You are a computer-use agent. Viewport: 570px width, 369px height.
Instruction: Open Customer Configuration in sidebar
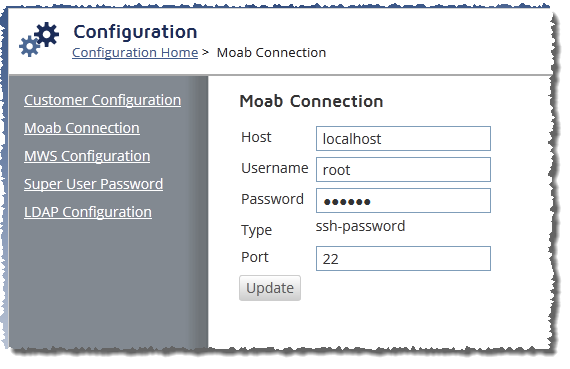point(103,100)
